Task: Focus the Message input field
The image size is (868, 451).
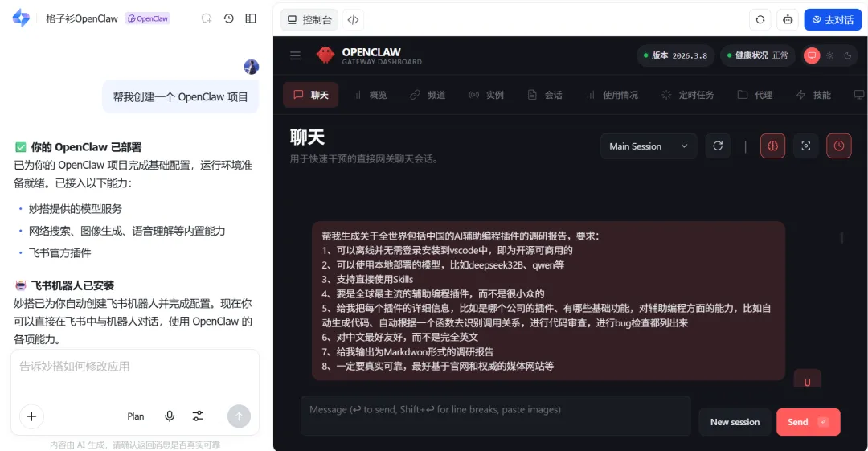Action: [495, 416]
